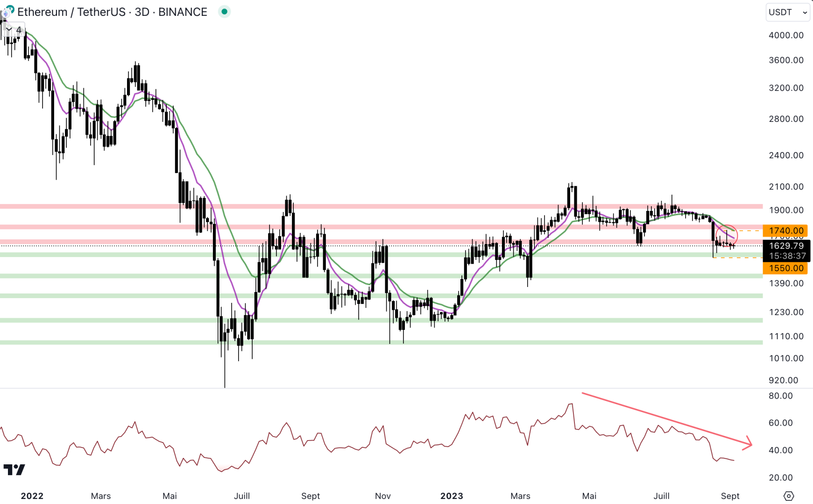The image size is (813, 504).
Task: Select the 1740.00 orange price label
Action: pyautogui.click(x=786, y=231)
